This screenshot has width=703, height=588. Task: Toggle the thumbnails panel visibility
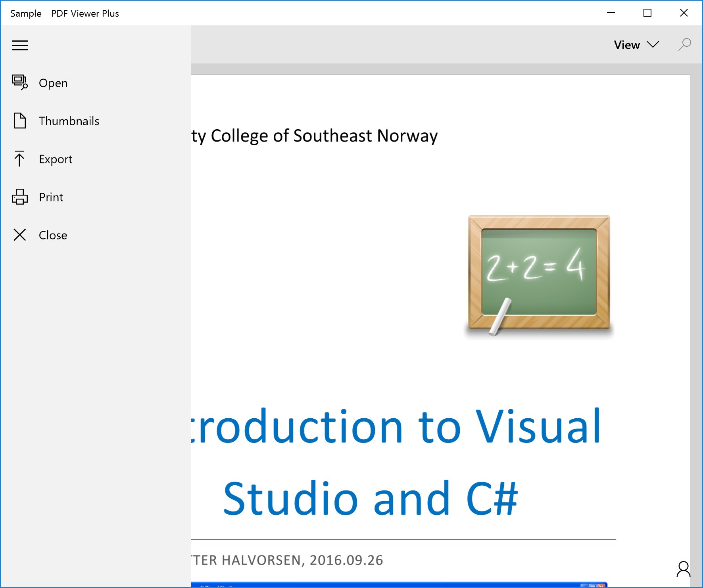click(69, 121)
